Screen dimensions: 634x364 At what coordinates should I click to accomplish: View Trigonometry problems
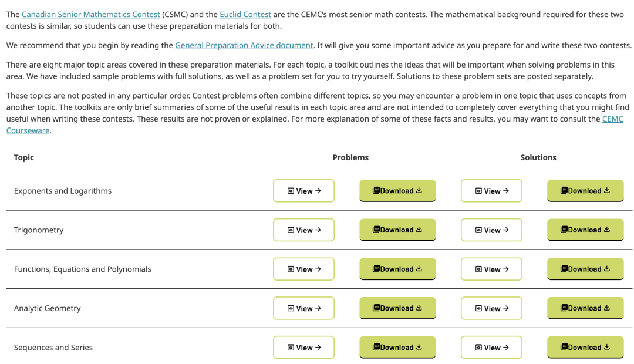coord(303,230)
